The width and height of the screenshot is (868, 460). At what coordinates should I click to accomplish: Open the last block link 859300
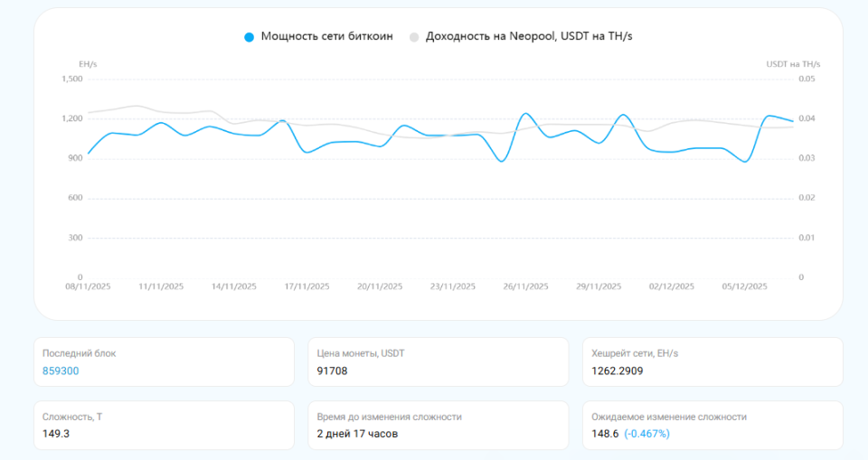(x=61, y=371)
